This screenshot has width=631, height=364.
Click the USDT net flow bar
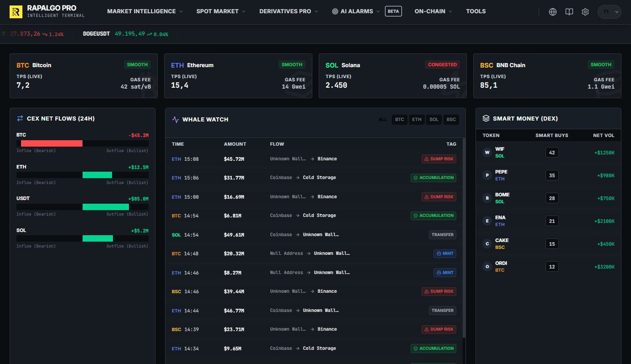click(x=83, y=207)
